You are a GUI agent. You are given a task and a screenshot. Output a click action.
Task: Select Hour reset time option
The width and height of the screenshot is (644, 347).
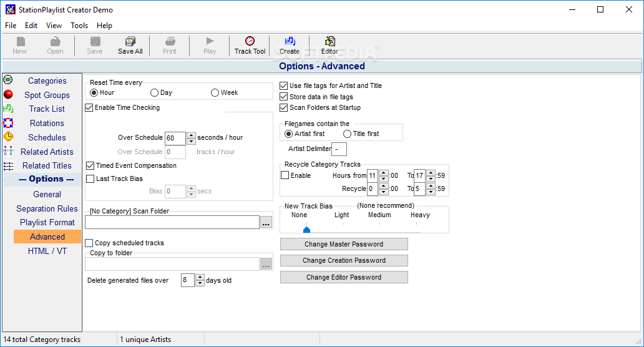(94, 93)
